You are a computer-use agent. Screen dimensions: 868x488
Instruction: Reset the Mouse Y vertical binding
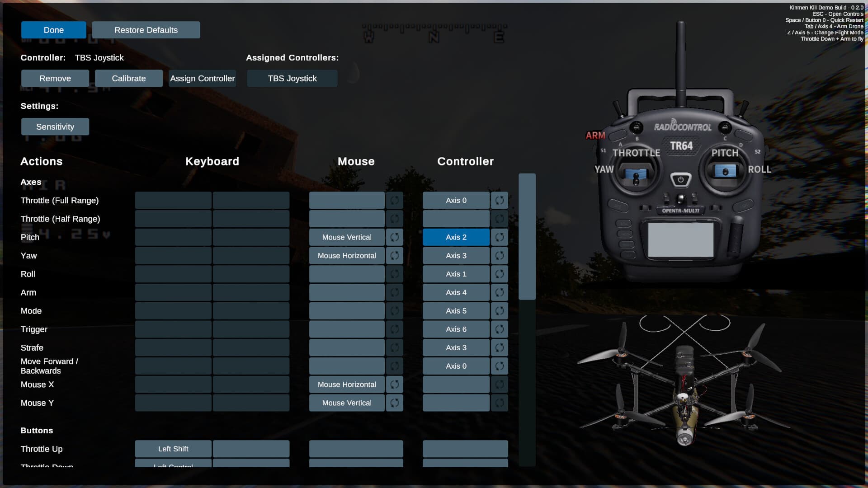tap(394, 403)
